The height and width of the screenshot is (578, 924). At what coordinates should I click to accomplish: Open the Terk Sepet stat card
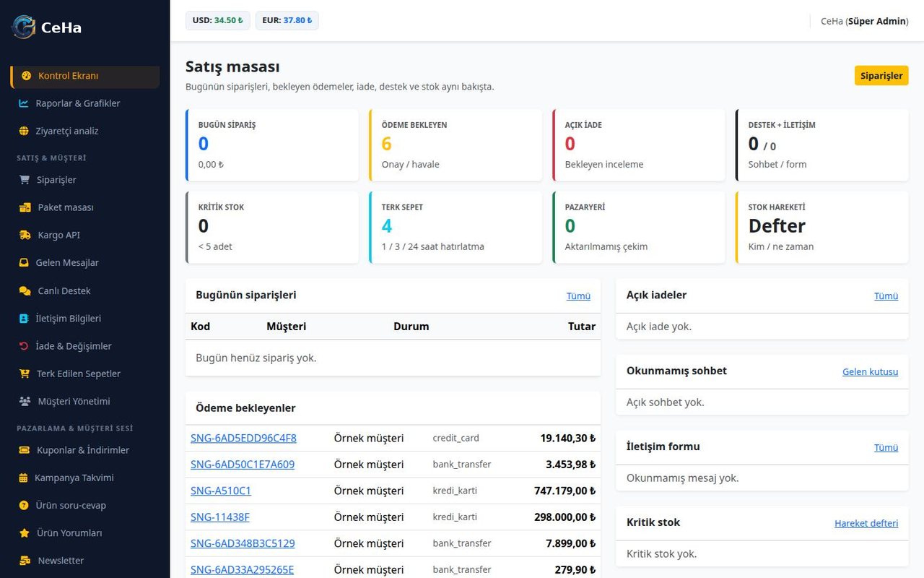pos(456,228)
